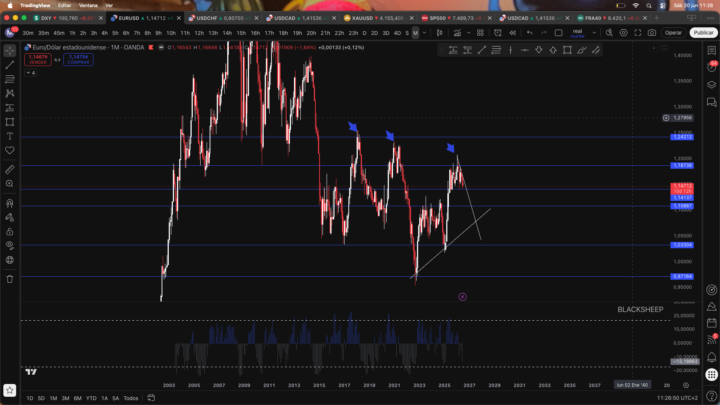Open the forecasting and measurement tools
The width and height of the screenshot is (720, 405).
point(10,108)
